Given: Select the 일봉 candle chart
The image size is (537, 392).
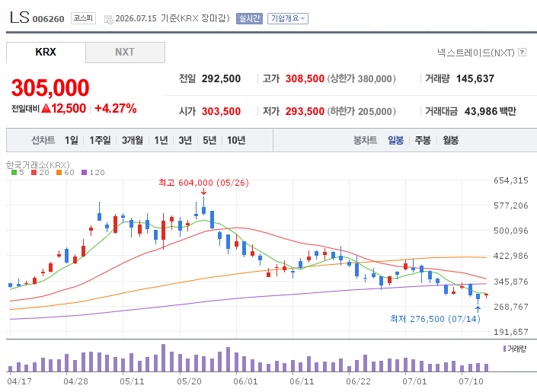Looking at the screenshot, I should [x=395, y=140].
